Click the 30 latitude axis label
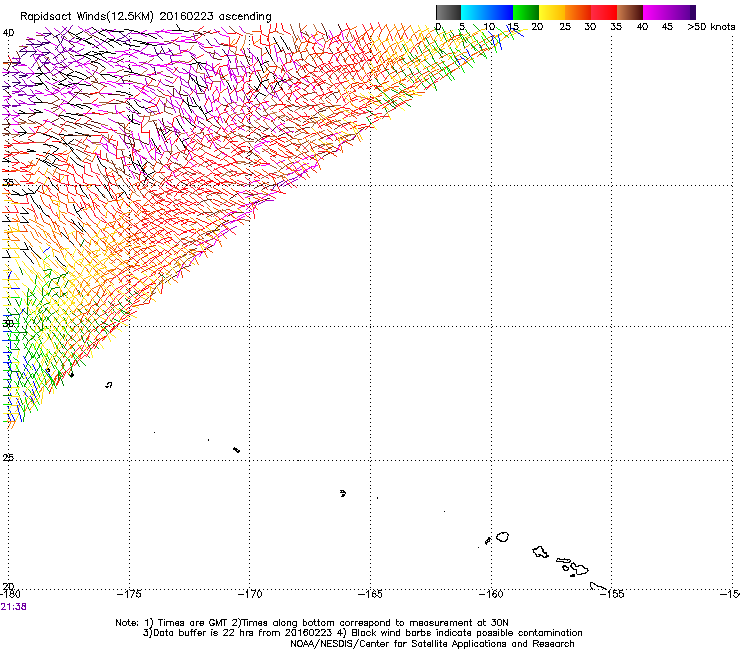Image resolution: width=740 pixels, height=650 pixels. [x=8, y=323]
